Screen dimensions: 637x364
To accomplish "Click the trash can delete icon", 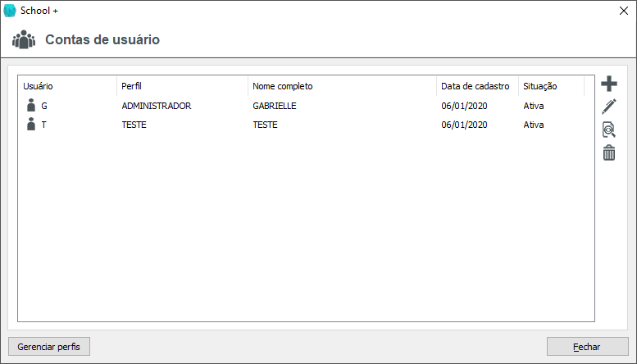I will coord(609,152).
